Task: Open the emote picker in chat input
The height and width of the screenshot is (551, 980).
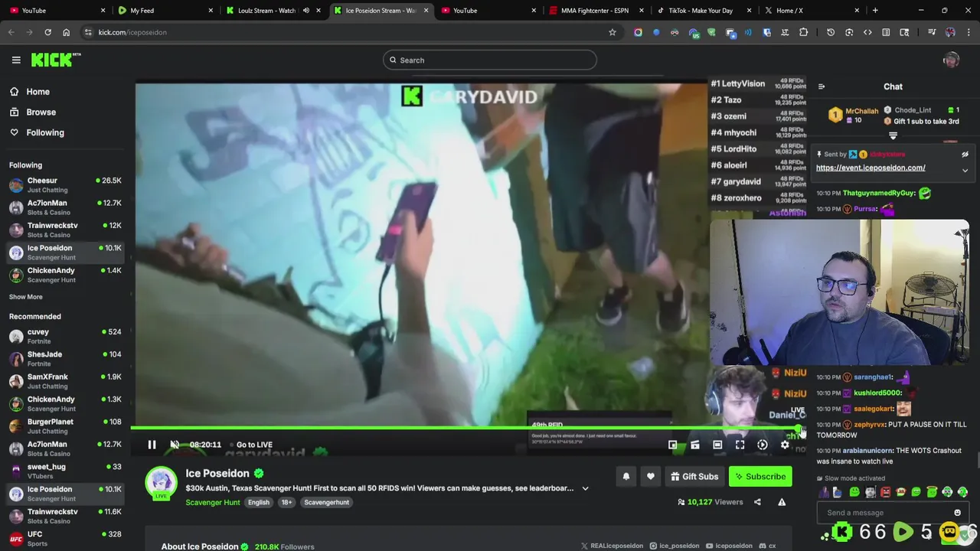Action: point(957,513)
